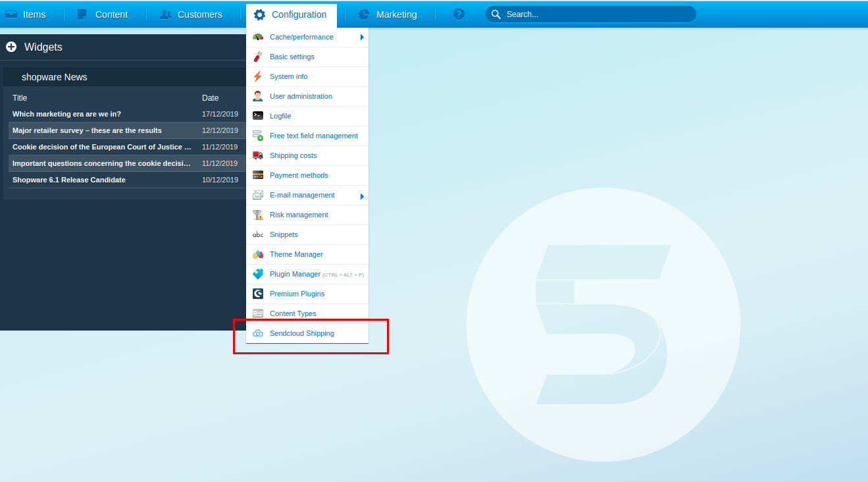Click the User administration person icon
Image resolution: width=868 pixels, height=482 pixels.
(x=258, y=96)
